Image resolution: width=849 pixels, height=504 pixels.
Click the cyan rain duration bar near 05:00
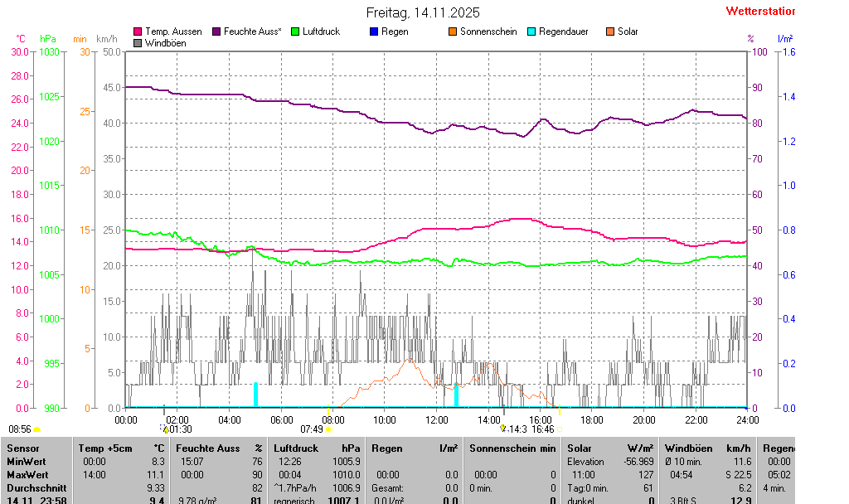click(x=255, y=395)
